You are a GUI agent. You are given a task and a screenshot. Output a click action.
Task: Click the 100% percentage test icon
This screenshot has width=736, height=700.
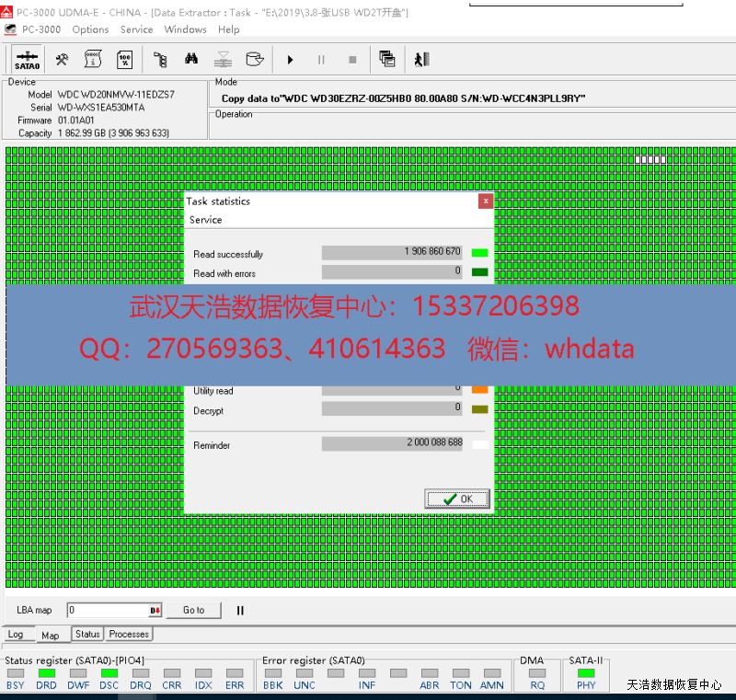click(x=124, y=60)
